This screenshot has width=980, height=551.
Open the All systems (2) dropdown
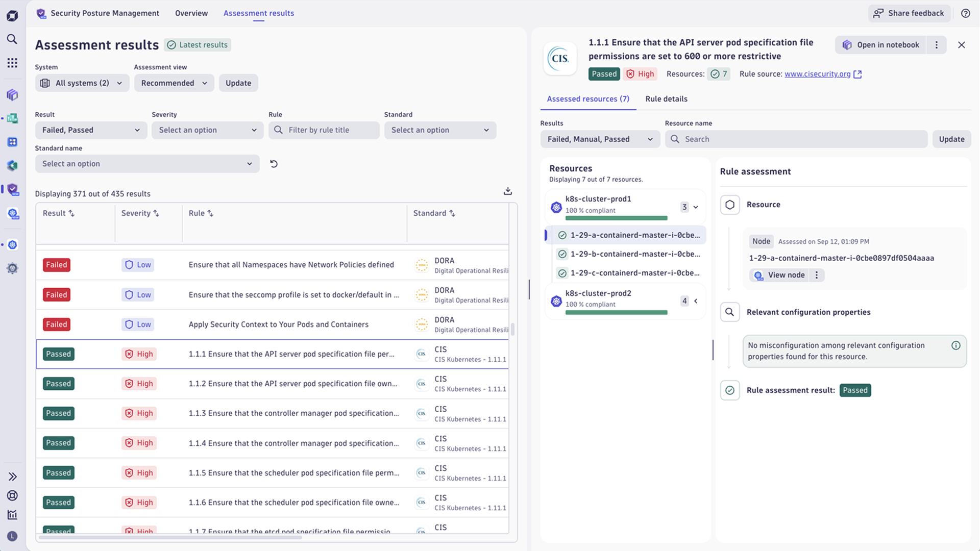tap(82, 83)
